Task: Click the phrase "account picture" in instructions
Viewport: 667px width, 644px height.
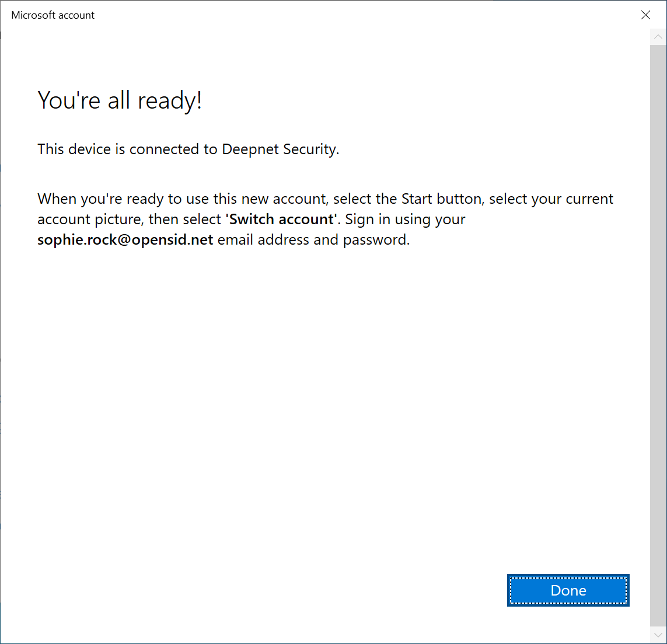Action: [90, 220]
